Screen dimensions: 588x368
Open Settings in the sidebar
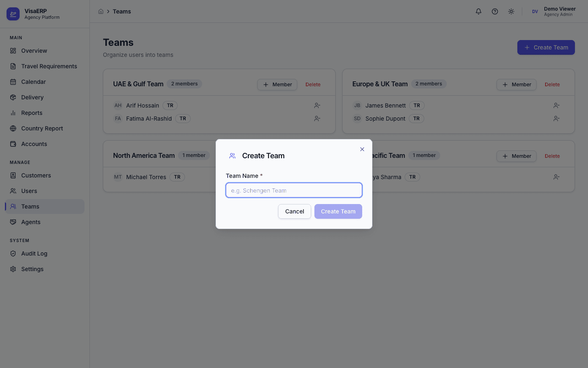32,269
